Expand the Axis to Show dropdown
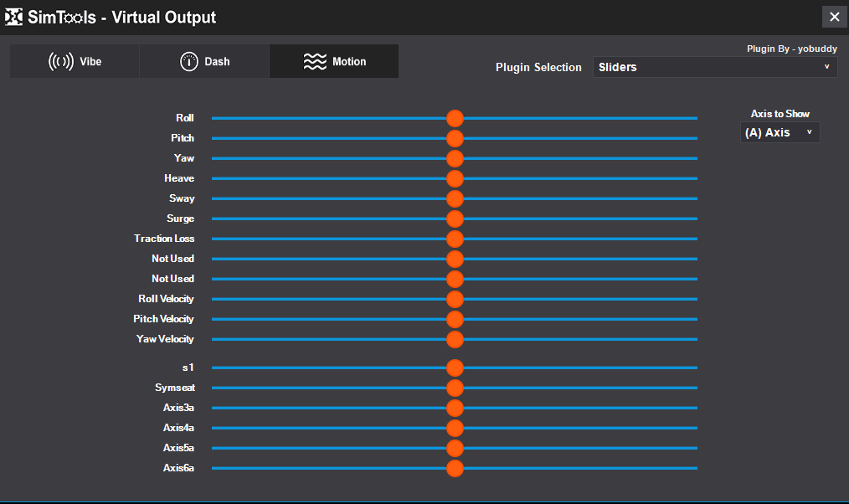 (780, 132)
